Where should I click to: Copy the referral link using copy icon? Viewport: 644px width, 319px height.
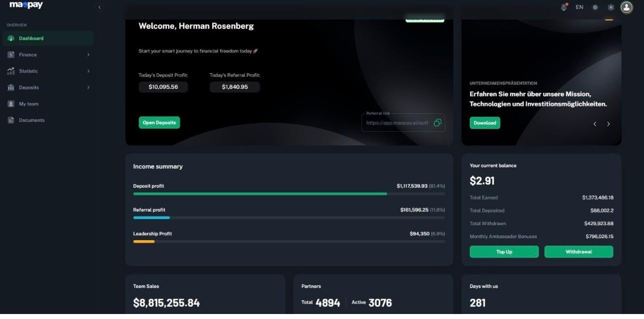click(x=437, y=123)
